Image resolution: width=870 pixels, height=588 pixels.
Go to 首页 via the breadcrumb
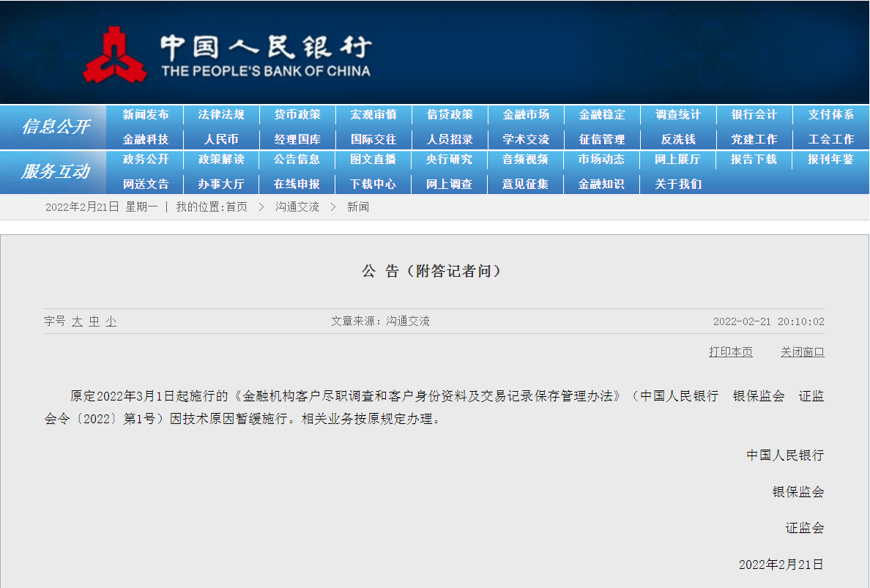(237, 206)
